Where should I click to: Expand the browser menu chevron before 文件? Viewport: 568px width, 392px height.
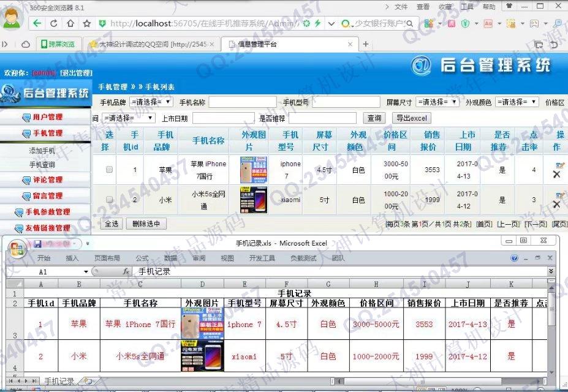[387, 7]
